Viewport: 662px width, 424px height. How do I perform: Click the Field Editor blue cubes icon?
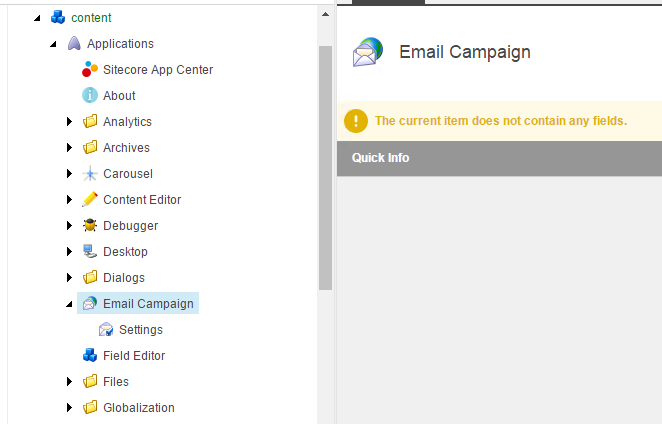pyautogui.click(x=90, y=355)
